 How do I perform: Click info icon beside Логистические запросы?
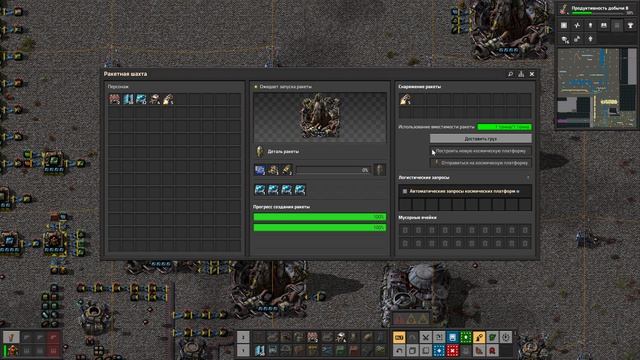point(528,178)
